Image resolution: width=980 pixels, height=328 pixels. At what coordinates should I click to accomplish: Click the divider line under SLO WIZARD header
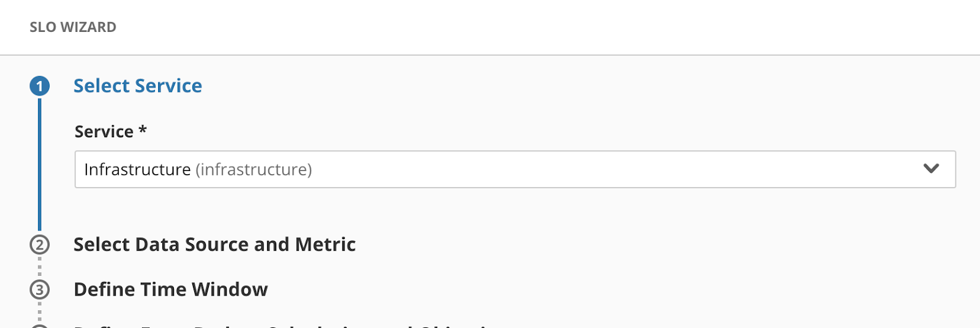click(490, 55)
